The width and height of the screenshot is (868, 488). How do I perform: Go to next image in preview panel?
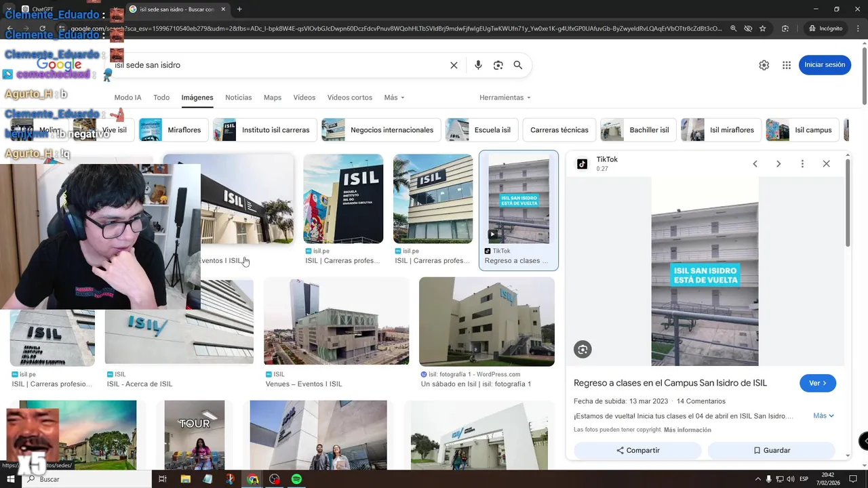[778, 164]
